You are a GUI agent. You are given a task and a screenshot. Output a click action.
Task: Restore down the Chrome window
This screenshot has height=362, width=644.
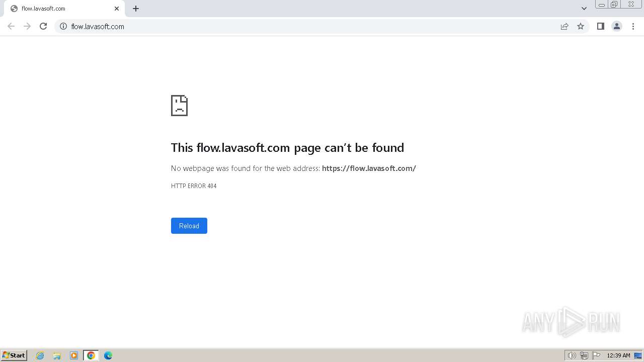point(614,5)
